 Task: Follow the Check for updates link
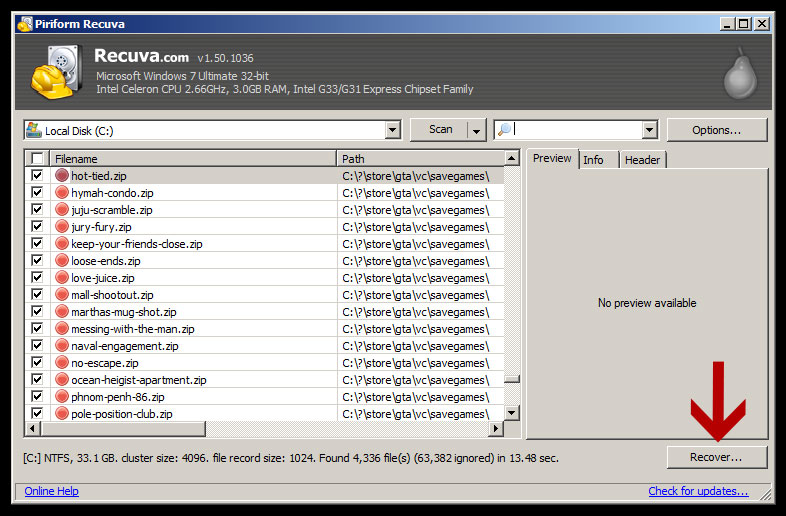tap(698, 491)
